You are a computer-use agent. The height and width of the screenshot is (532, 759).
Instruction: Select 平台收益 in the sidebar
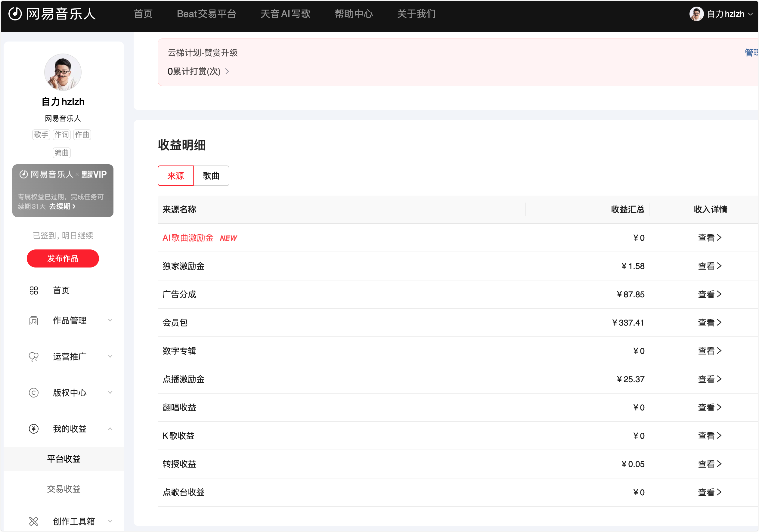click(64, 459)
